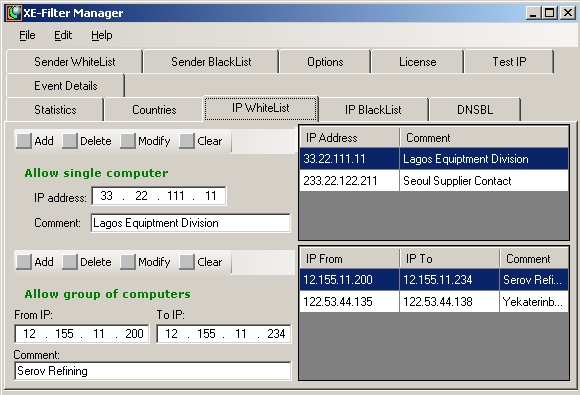Go to the Test IP tab
Image resolution: width=580 pixels, height=395 pixels.
pyautogui.click(x=509, y=61)
